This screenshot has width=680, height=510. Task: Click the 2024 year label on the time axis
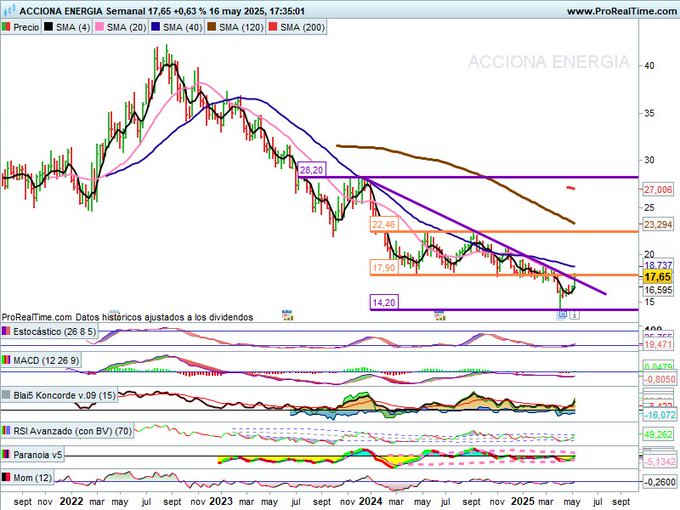[x=370, y=501]
